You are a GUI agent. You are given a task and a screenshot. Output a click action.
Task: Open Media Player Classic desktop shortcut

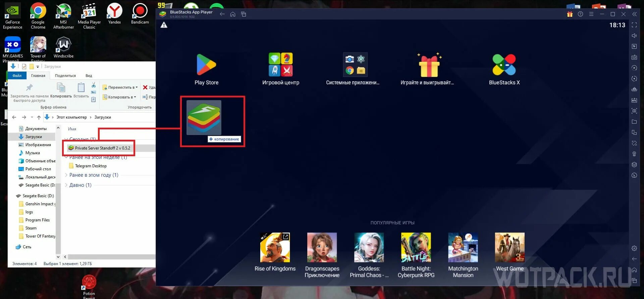tap(89, 16)
